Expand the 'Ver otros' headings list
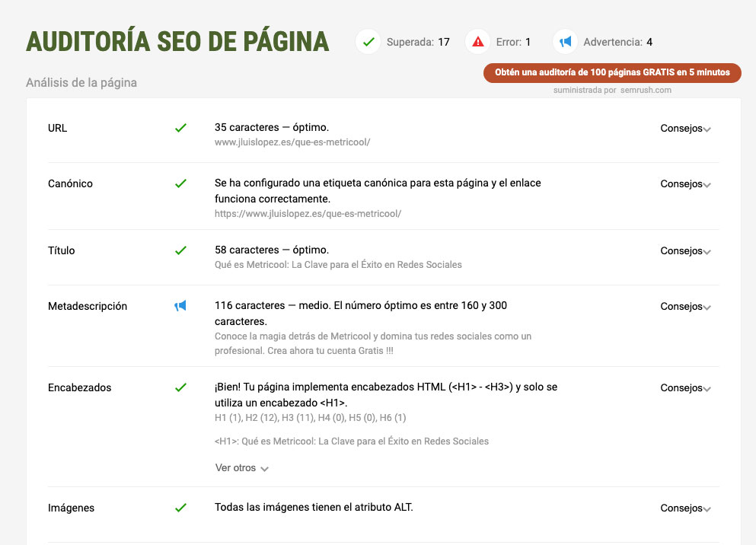This screenshot has width=756, height=545. click(242, 468)
